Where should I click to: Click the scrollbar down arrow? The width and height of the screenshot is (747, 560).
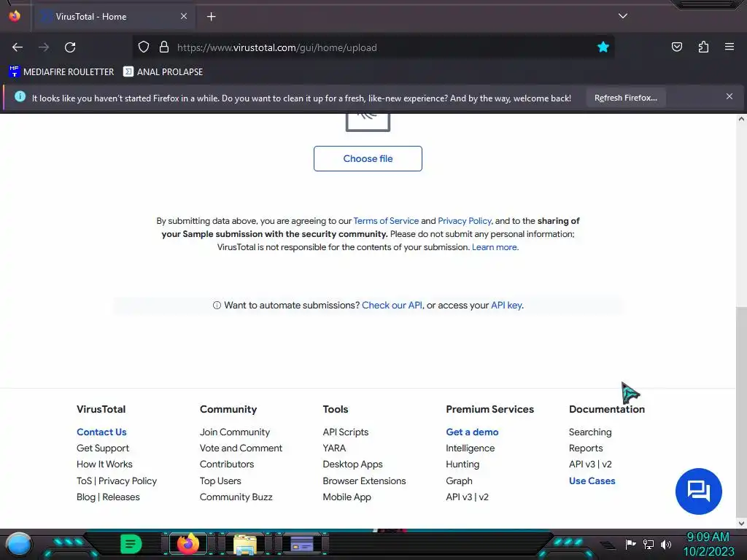[x=741, y=524]
